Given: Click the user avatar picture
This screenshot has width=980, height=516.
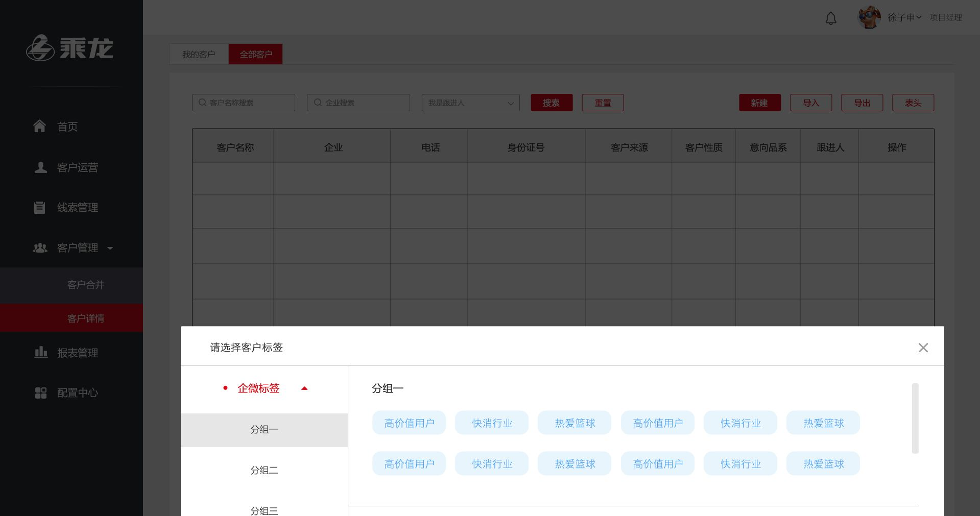Looking at the screenshot, I should (x=869, y=17).
